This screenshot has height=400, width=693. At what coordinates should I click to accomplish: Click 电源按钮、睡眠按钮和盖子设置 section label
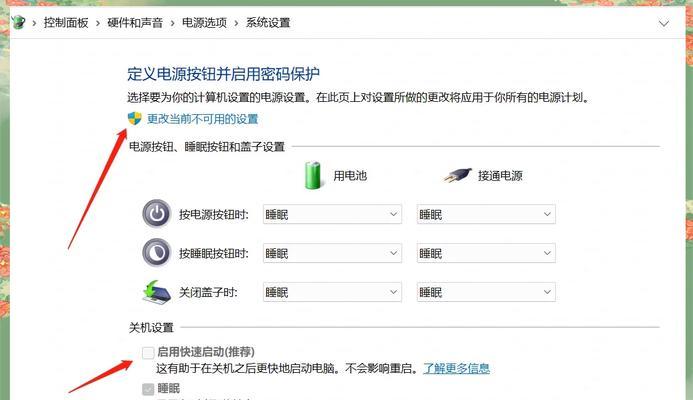pos(207,147)
